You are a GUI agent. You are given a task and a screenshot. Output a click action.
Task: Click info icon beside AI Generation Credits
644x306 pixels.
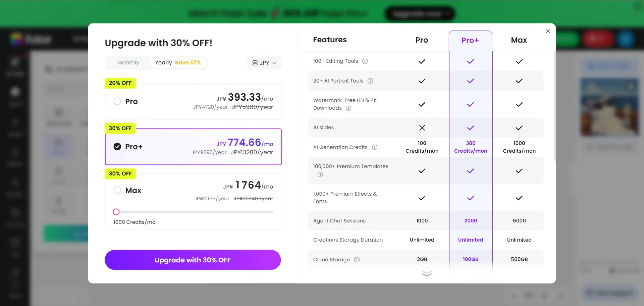pyautogui.click(x=375, y=147)
